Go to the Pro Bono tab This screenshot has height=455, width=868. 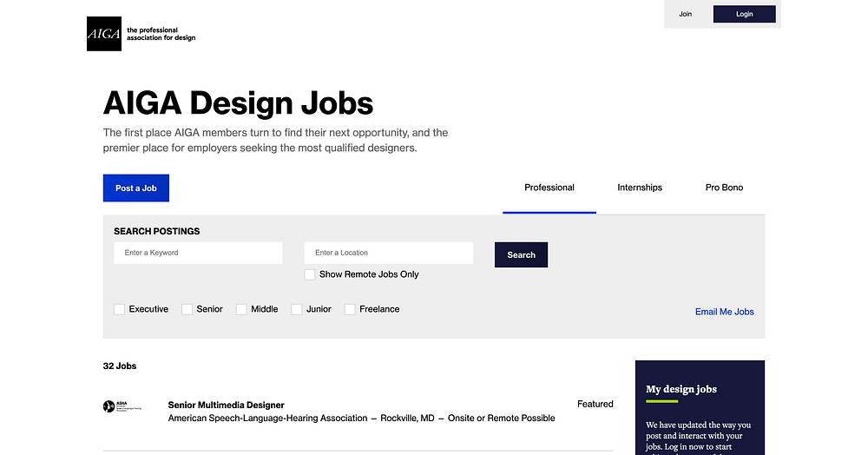(724, 188)
